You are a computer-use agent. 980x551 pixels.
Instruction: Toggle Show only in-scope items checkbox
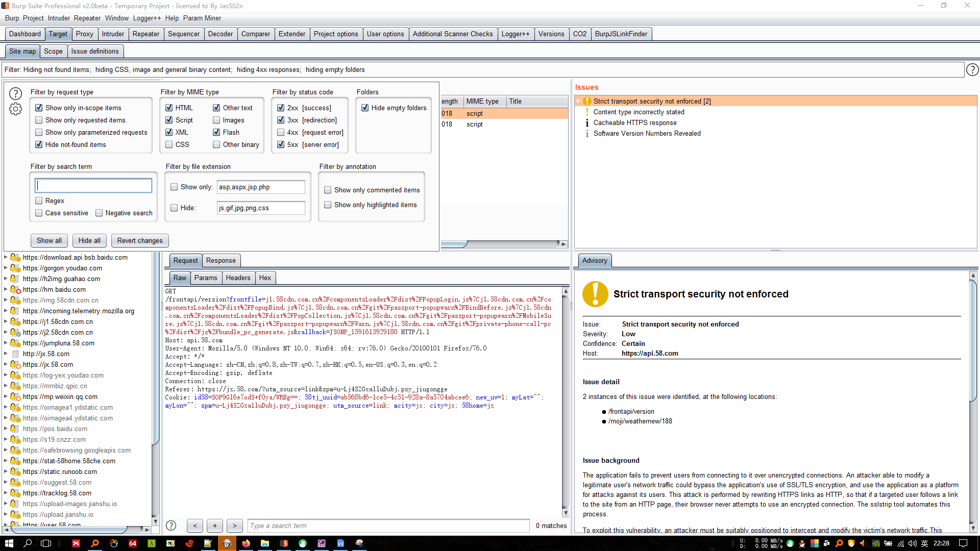tap(39, 108)
